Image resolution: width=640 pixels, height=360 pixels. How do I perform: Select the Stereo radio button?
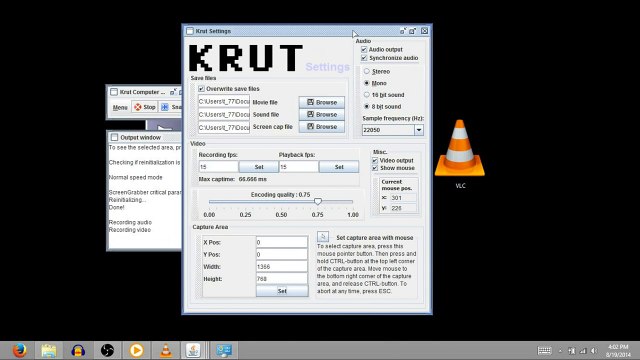367,71
